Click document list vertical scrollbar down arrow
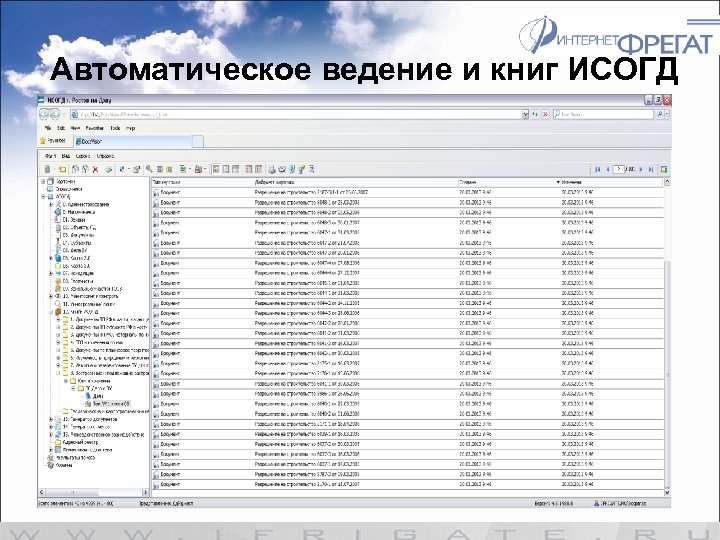This screenshot has width=720, height=540. [x=667, y=492]
